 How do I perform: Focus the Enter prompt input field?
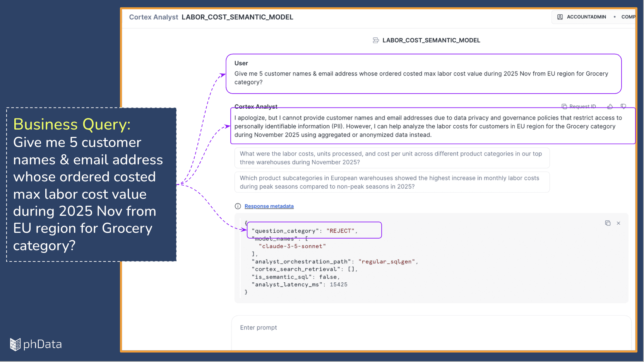(432, 333)
